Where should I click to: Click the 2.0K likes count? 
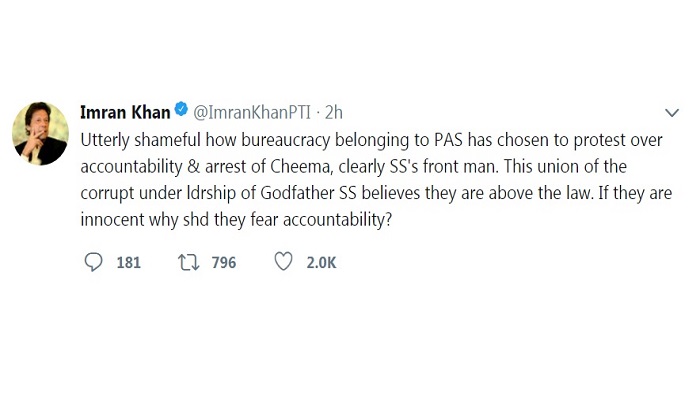point(321,262)
